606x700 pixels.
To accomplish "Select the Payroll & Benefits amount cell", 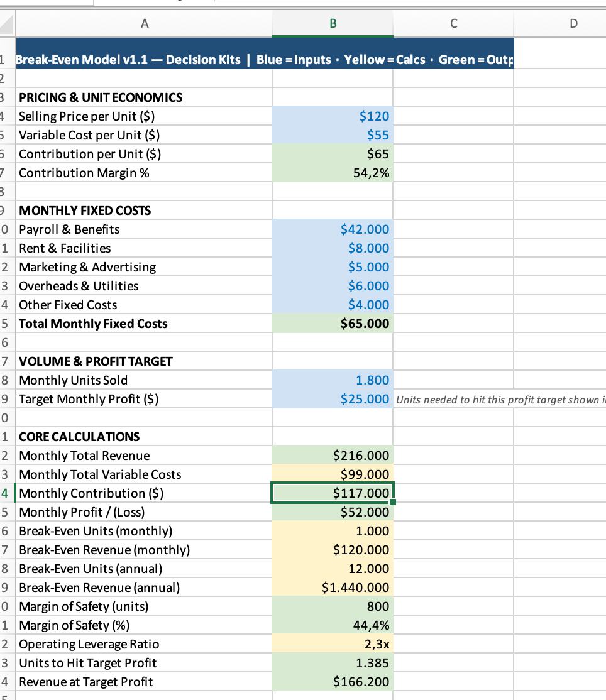I will 332,229.
